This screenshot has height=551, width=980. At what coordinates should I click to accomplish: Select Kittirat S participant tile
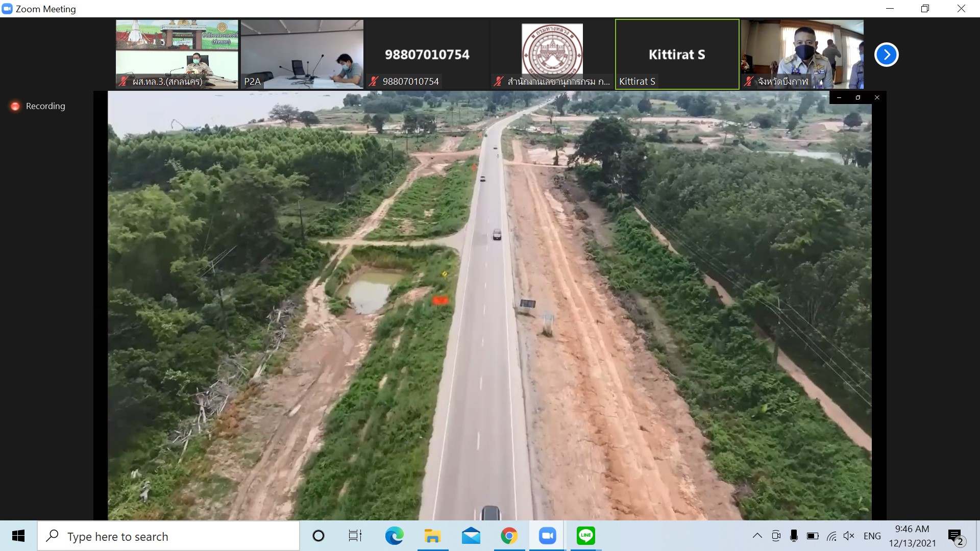677,55
